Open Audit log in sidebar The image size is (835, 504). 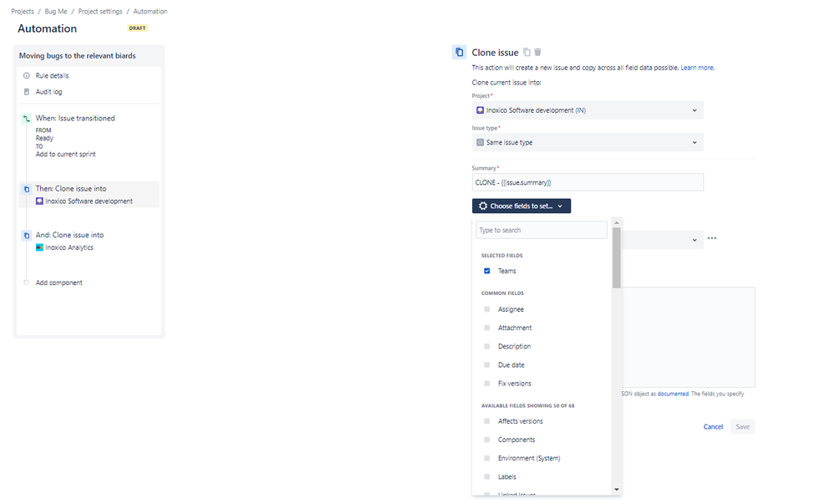[48, 92]
